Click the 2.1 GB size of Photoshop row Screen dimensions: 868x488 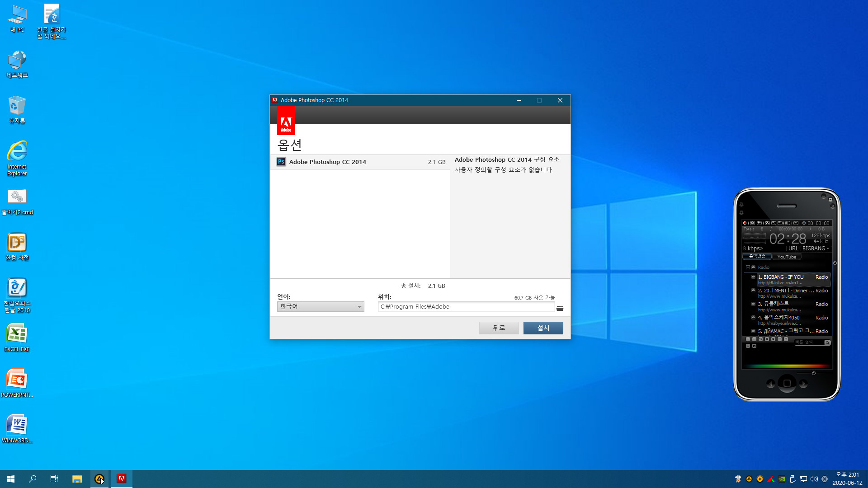tap(437, 162)
